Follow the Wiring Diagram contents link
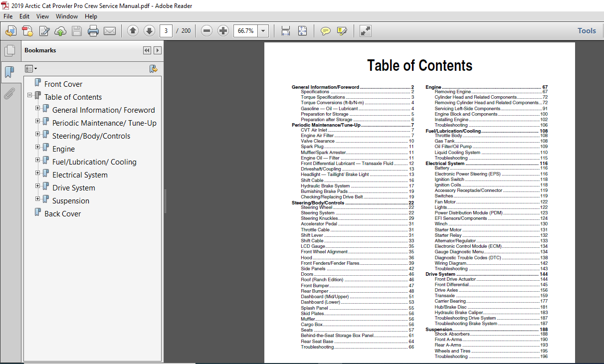The height and width of the screenshot is (364, 604). pyautogui.click(x=491, y=263)
